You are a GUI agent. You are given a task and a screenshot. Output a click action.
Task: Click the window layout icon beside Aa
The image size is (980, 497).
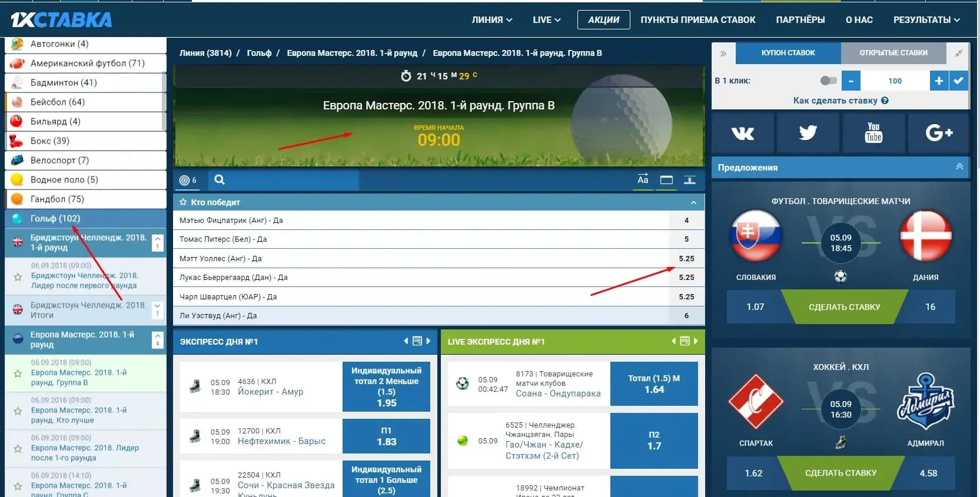pyautogui.click(x=666, y=180)
